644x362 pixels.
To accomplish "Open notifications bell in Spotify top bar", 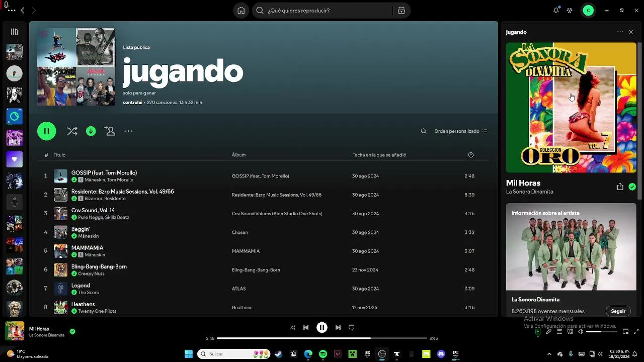I will (x=556, y=10).
